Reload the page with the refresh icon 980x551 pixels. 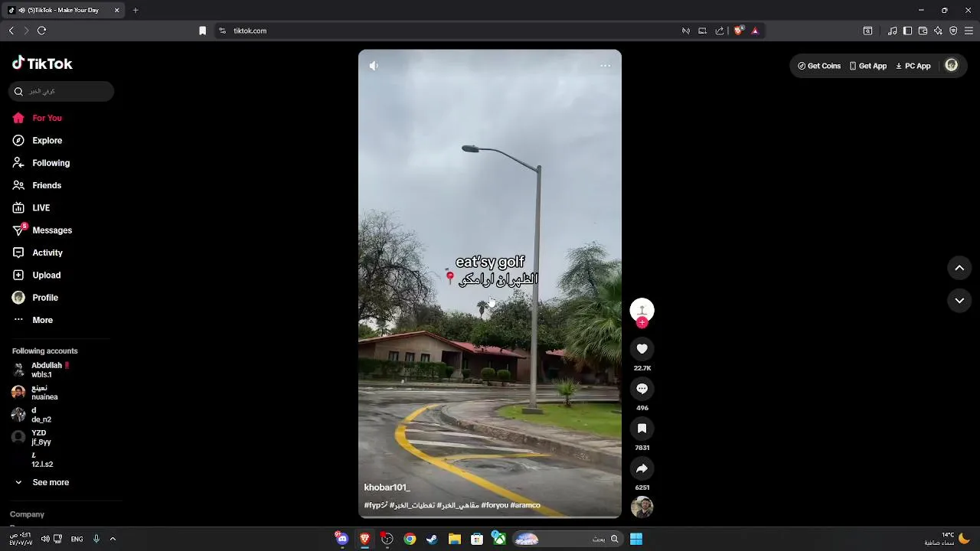click(42, 31)
